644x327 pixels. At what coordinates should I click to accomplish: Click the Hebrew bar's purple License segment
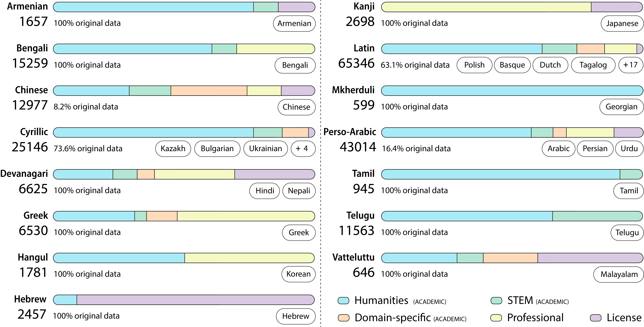195,300
